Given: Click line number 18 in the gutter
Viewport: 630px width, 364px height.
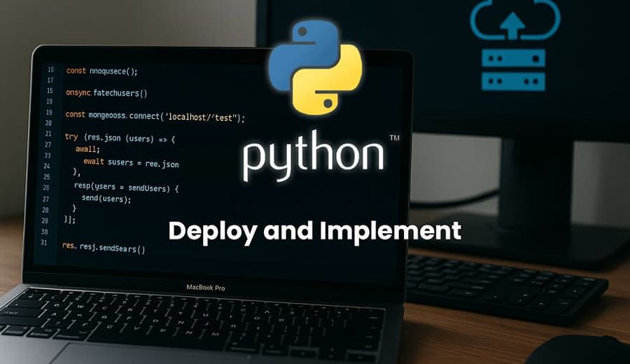Looking at the screenshot, I should click(50, 69).
